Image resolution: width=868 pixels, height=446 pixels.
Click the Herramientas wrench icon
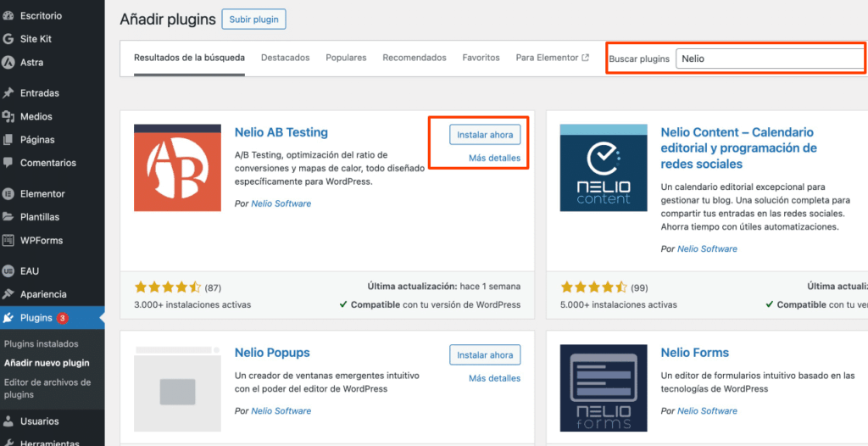(x=8, y=443)
